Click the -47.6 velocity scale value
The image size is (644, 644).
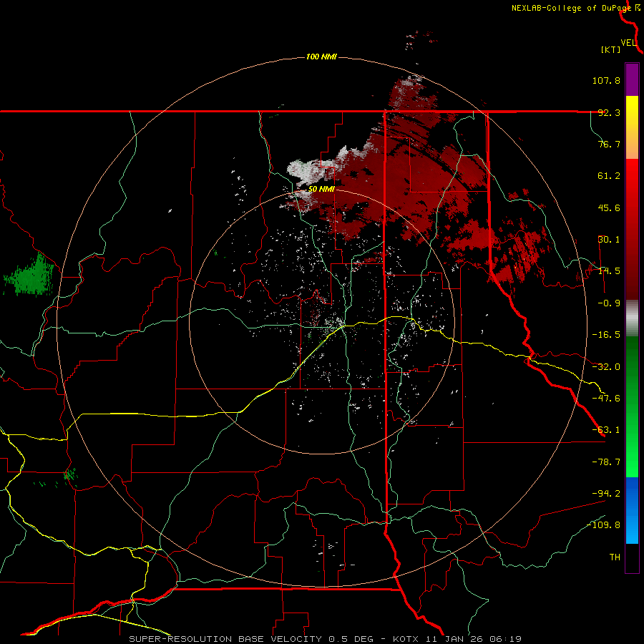606,399
